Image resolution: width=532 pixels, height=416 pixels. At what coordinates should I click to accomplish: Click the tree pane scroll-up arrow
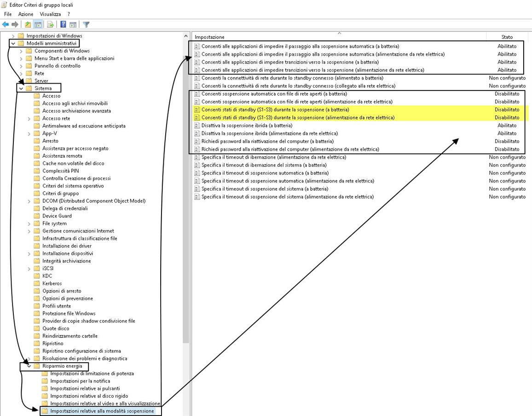185,36
